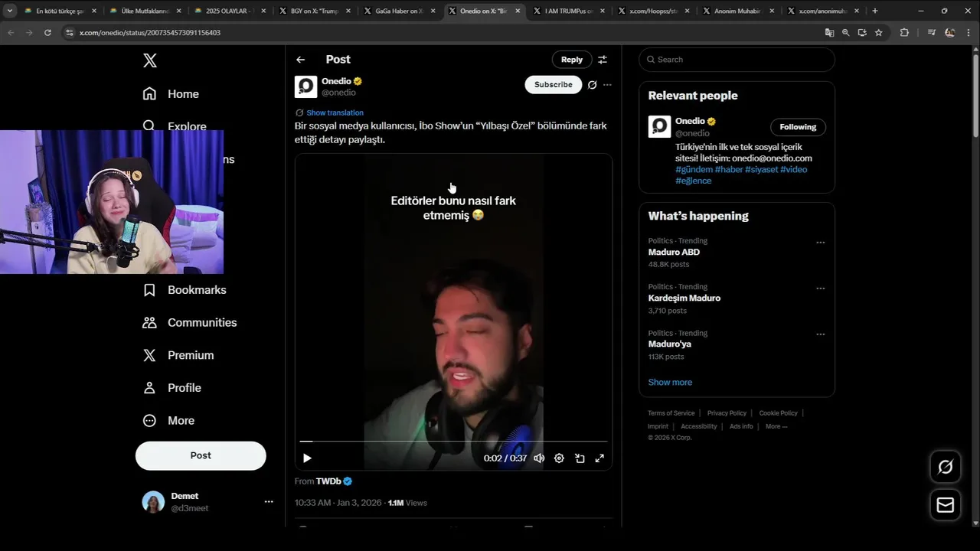This screenshot has width=980, height=551.
Task: Subscribe to Onedio
Action: pyautogui.click(x=554, y=85)
